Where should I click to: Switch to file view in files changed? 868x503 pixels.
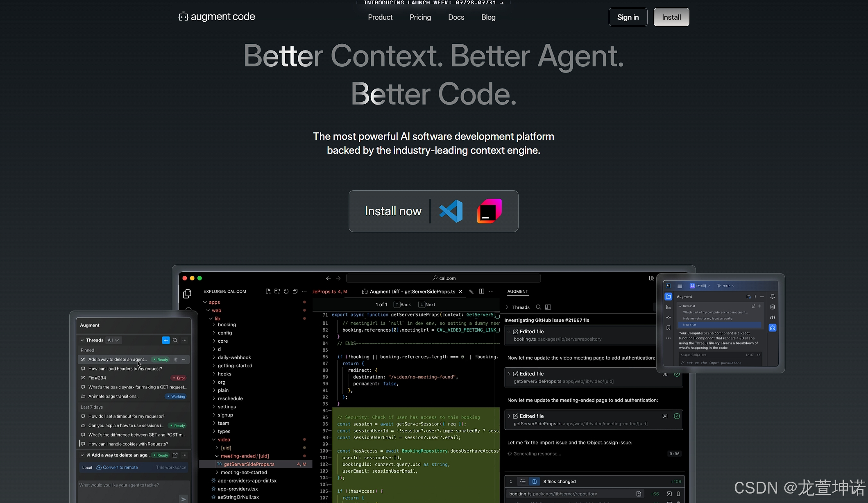534,481
